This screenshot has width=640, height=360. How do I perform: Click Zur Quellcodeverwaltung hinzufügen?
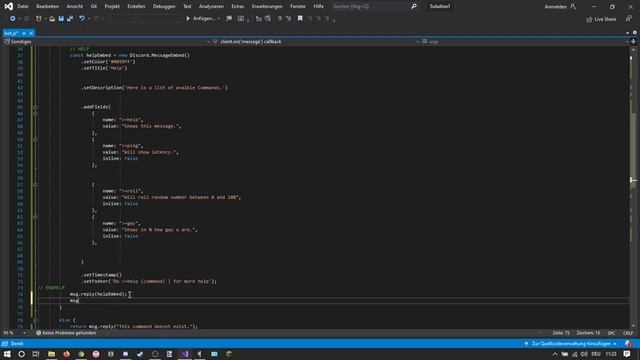[x=570, y=344]
